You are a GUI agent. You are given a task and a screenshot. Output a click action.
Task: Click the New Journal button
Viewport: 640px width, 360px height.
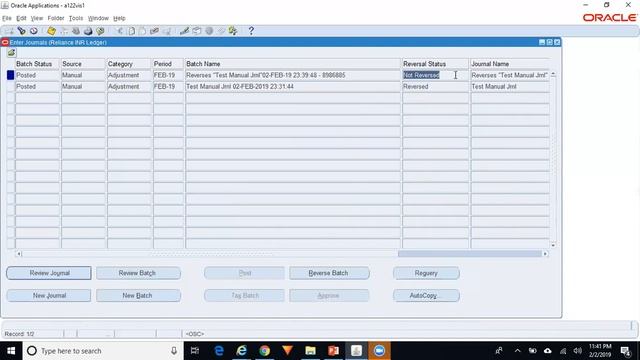49,296
